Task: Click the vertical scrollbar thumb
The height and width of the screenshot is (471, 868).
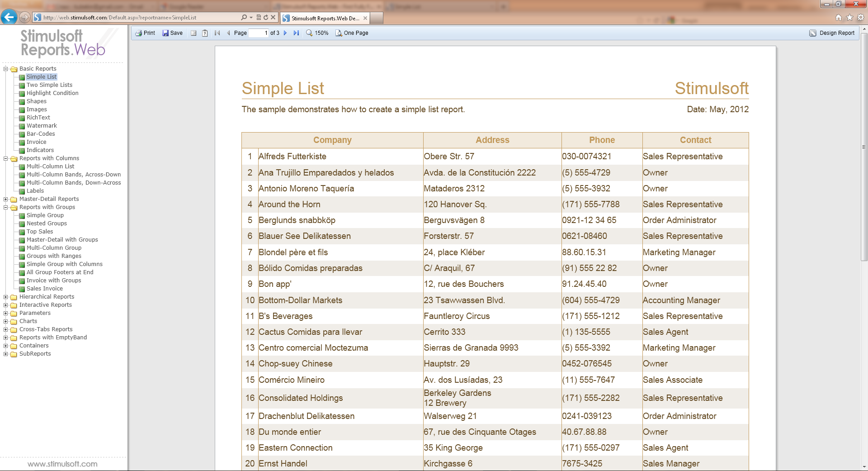Action: pyautogui.click(x=864, y=147)
